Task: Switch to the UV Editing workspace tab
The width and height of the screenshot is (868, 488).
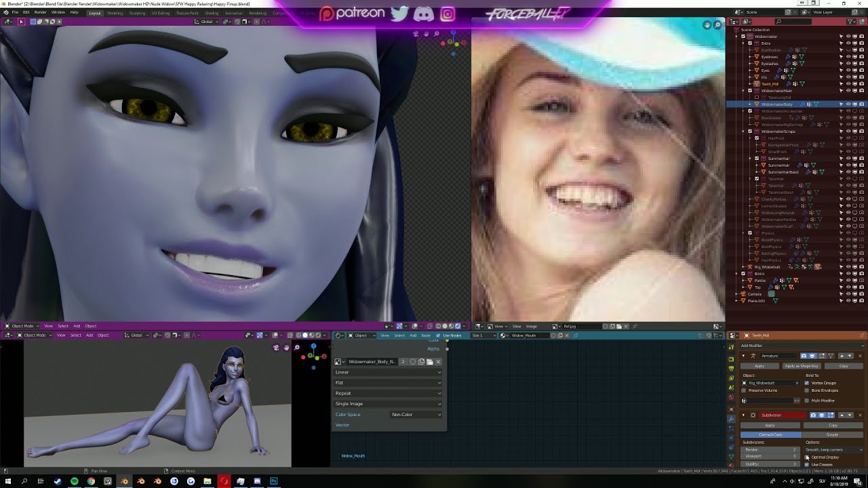Action: 161,12
